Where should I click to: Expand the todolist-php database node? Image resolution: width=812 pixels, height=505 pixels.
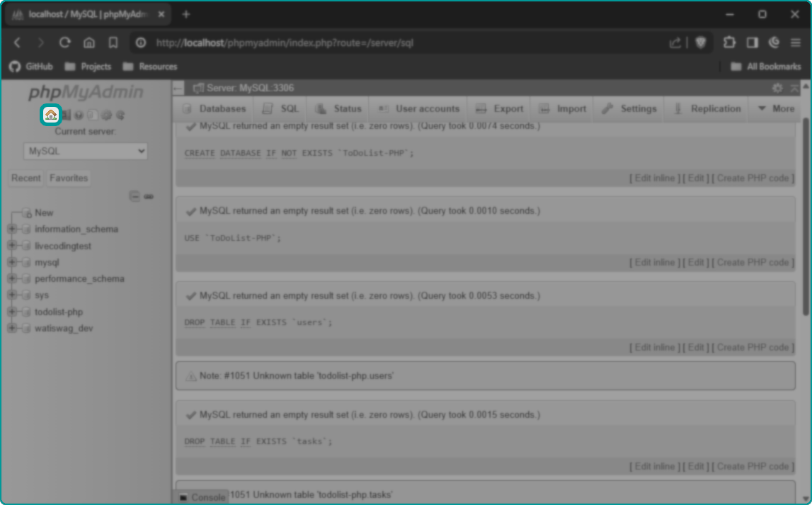pyautogui.click(x=12, y=312)
